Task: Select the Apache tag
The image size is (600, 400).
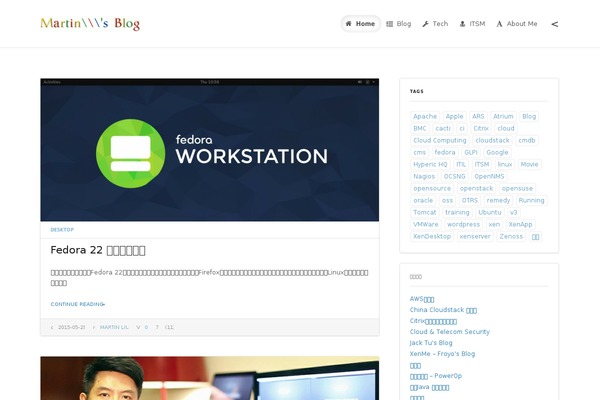Action: pos(425,116)
